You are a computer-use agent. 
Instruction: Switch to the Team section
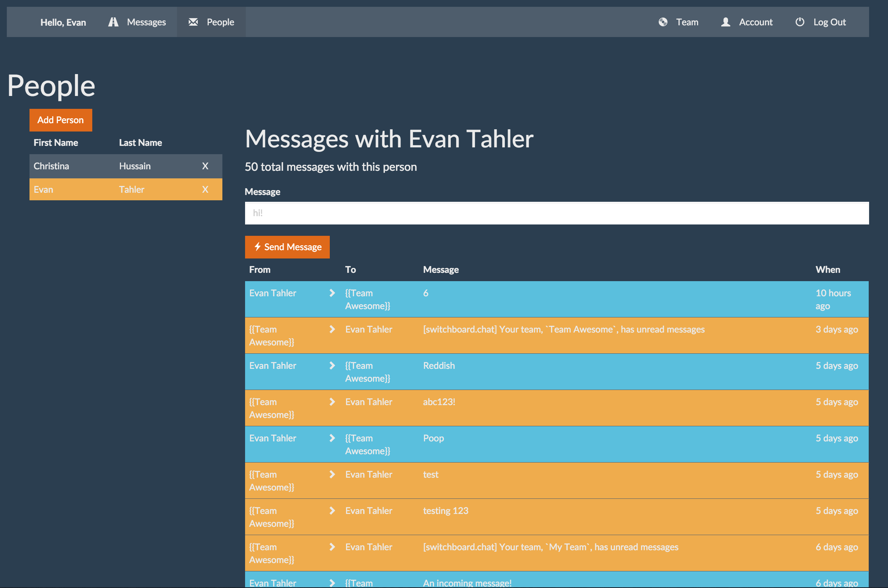687,22
